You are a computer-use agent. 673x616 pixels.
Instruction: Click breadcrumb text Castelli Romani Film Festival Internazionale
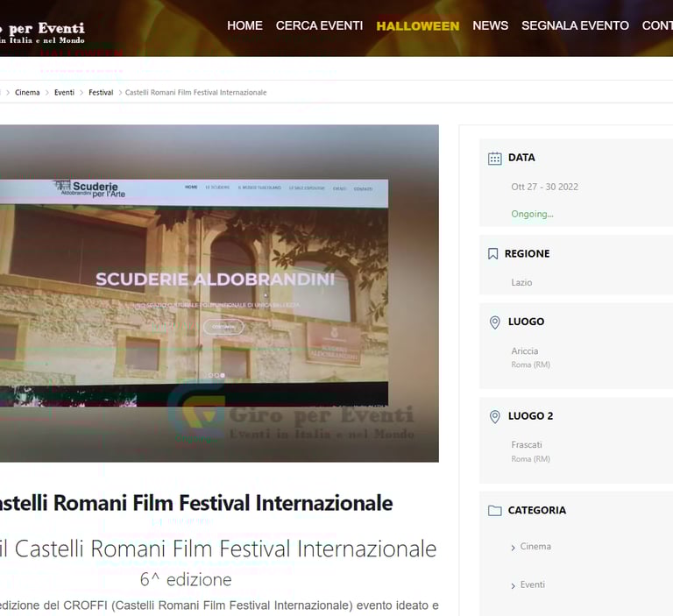tap(195, 92)
